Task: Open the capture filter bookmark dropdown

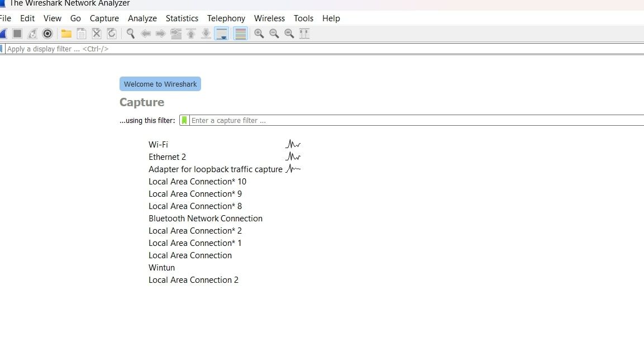Action: [x=184, y=120]
